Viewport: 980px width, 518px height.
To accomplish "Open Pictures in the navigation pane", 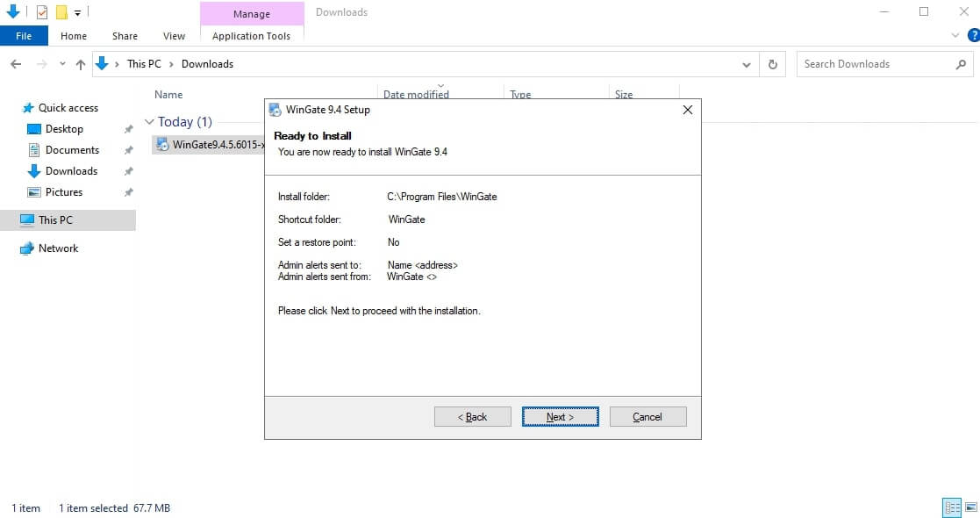I will point(64,192).
